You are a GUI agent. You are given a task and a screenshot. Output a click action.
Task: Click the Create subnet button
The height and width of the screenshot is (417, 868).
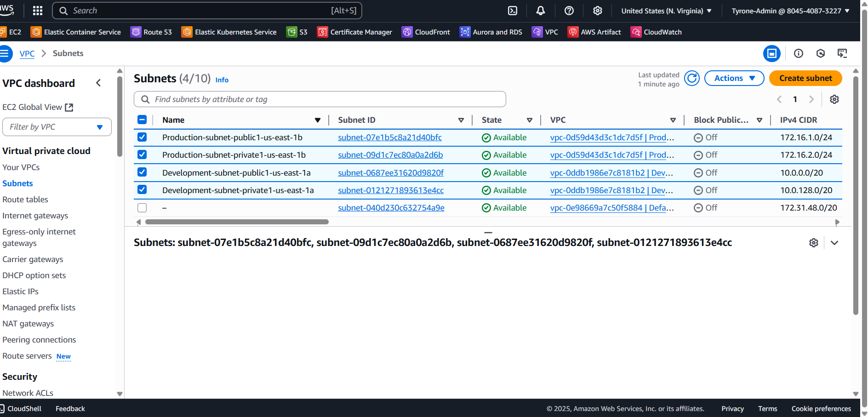pyautogui.click(x=805, y=78)
